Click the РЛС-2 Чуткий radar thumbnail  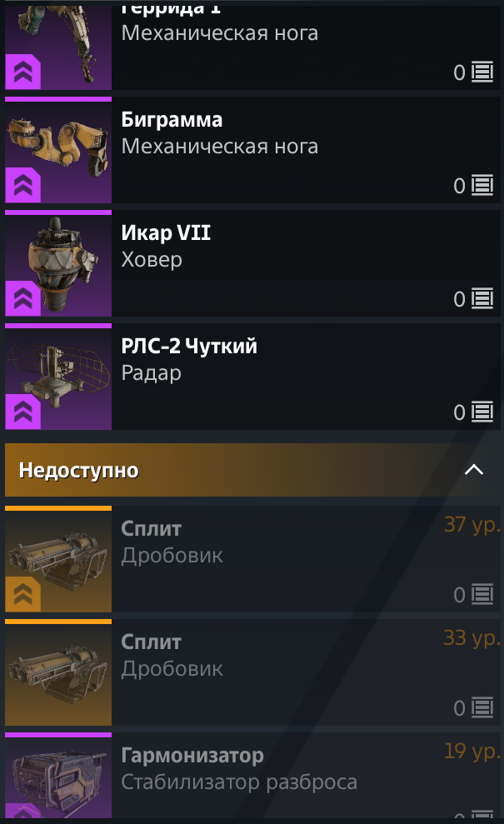coord(58,379)
